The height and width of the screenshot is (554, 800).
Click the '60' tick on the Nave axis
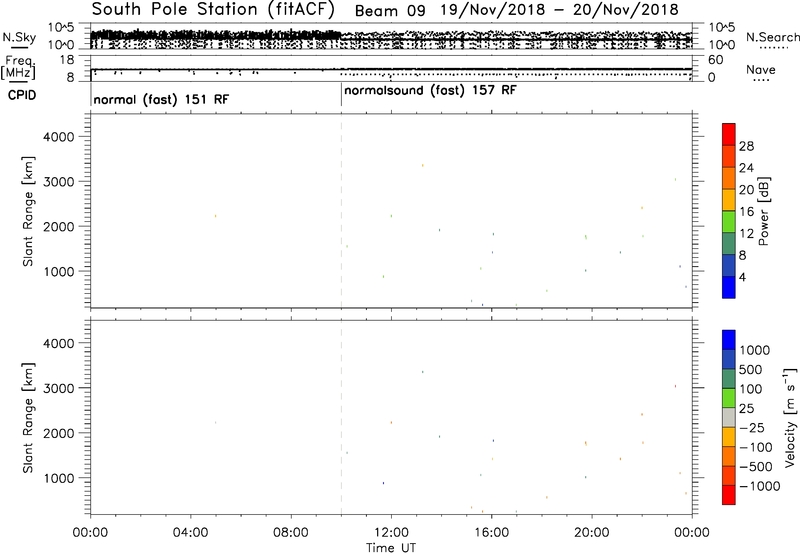click(715, 60)
